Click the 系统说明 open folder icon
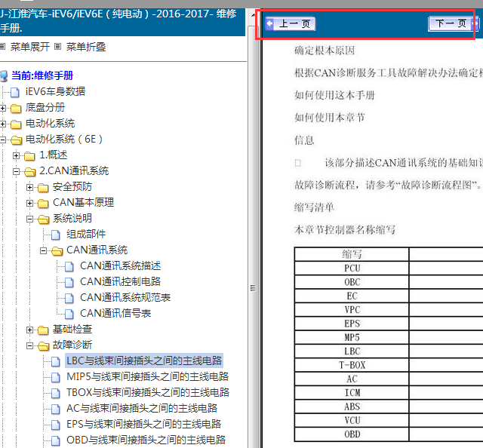Image resolution: width=483 pixels, height=448 pixels. coord(44,219)
